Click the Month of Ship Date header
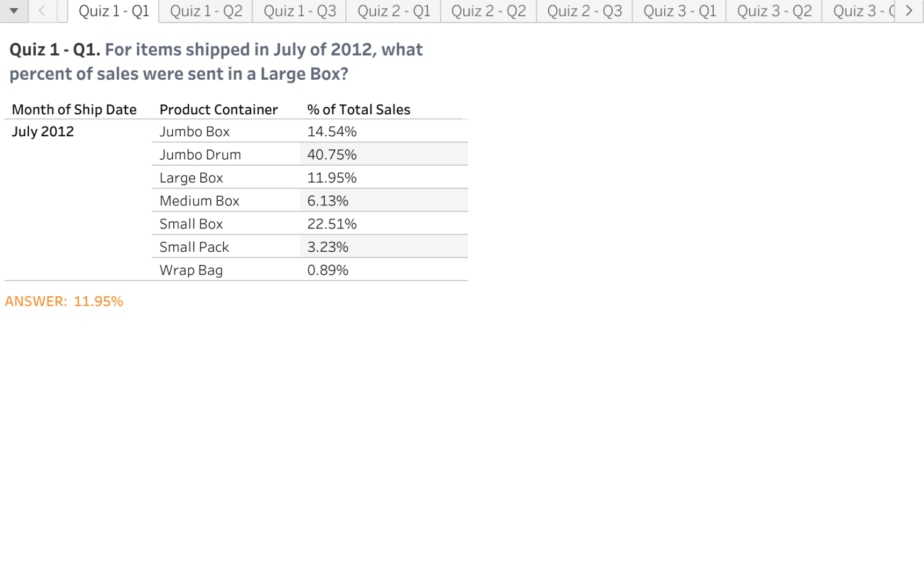924x570 pixels. tap(74, 109)
